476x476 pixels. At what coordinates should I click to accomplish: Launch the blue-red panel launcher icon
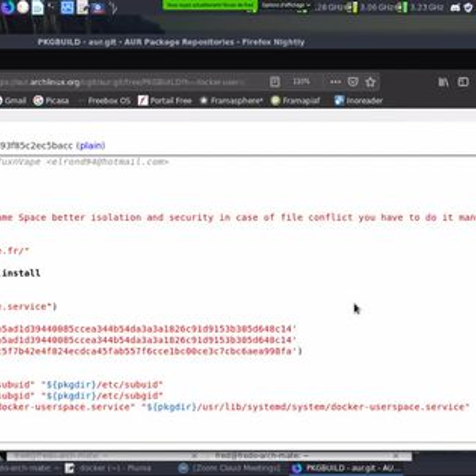click(x=98, y=8)
